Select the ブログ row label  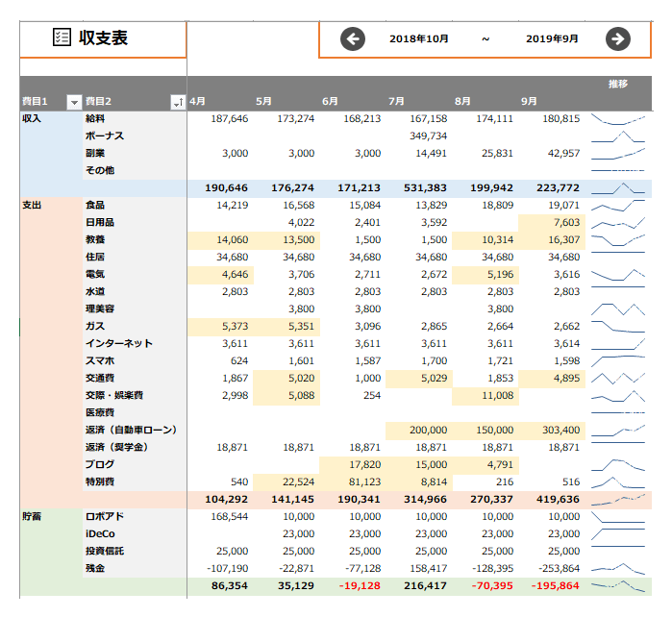pyautogui.click(x=100, y=464)
